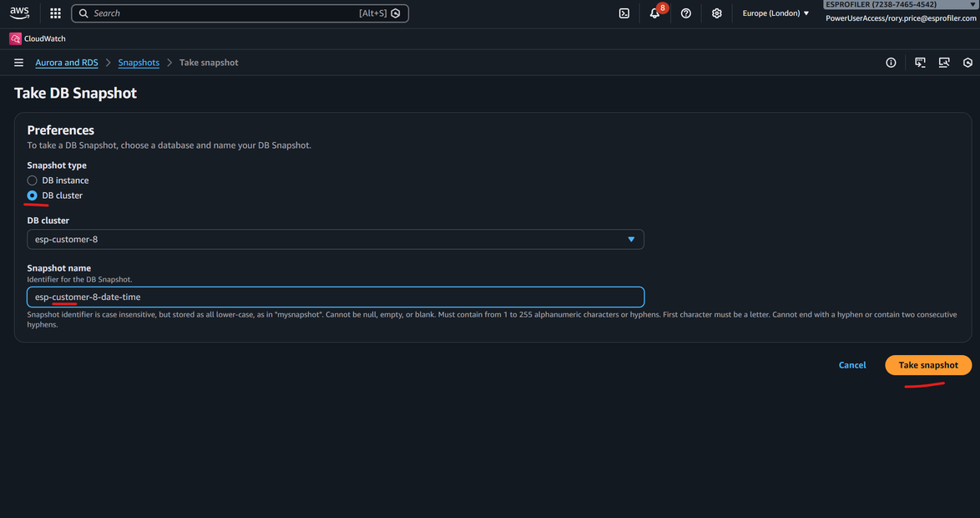Open the help question mark icon

click(685, 13)
